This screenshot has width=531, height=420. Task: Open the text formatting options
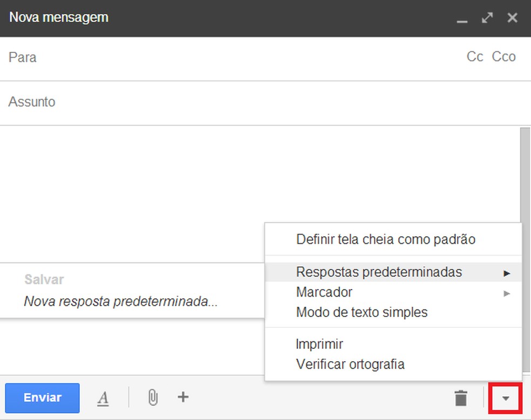click(x=103, y=398)
